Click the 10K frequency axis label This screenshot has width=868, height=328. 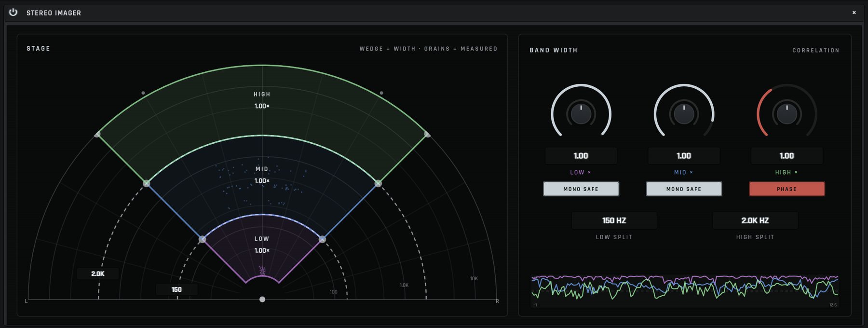(474, 279)
